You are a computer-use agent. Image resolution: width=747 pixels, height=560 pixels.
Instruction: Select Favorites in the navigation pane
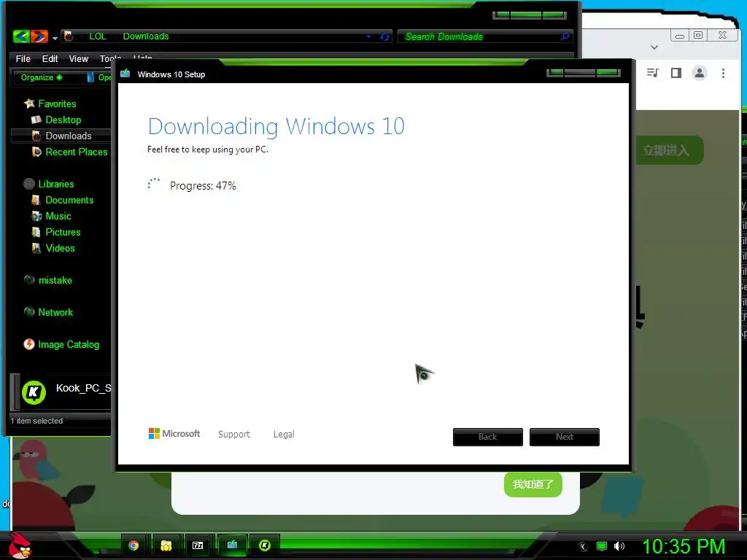coord(57,104)
